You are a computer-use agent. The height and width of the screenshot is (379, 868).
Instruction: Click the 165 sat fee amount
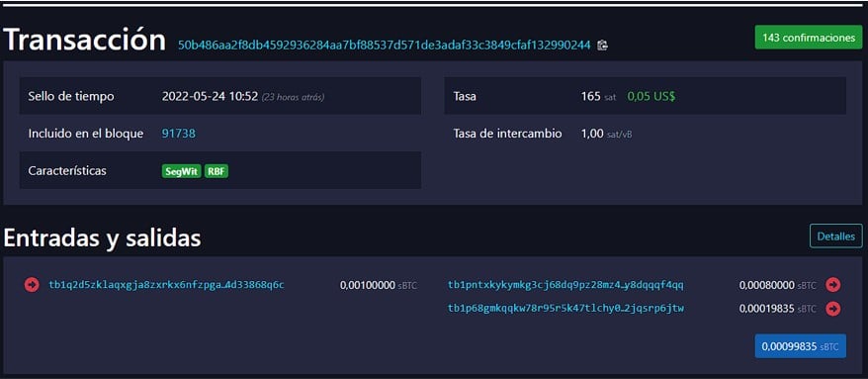coord(598,96)
